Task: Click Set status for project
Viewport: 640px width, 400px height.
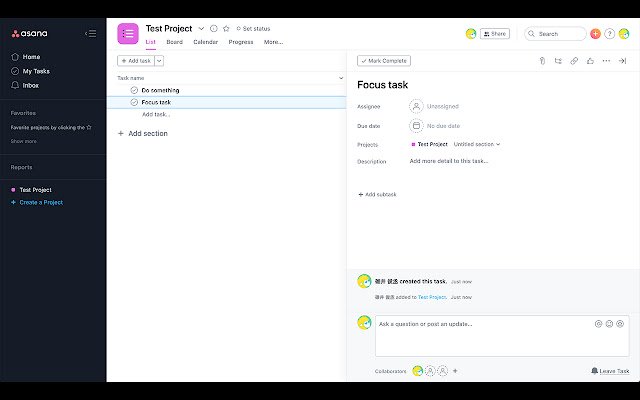Action: (x=253, y=29)
